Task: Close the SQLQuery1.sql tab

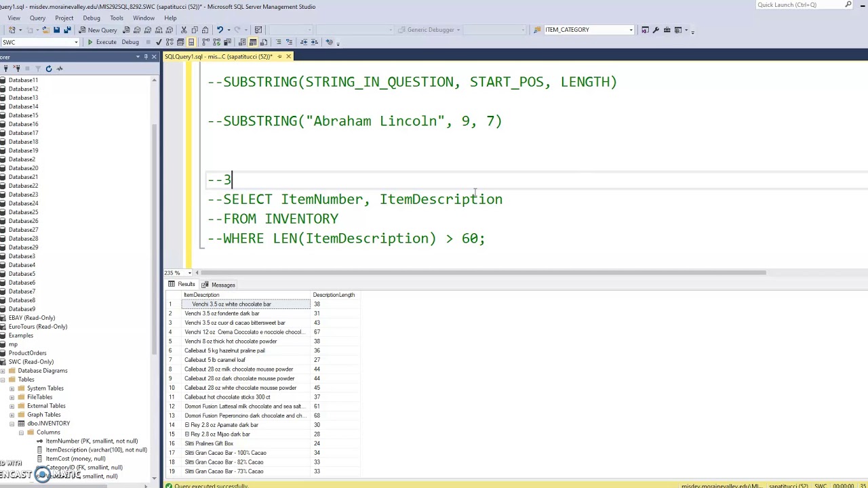Action: coord(288,56)
